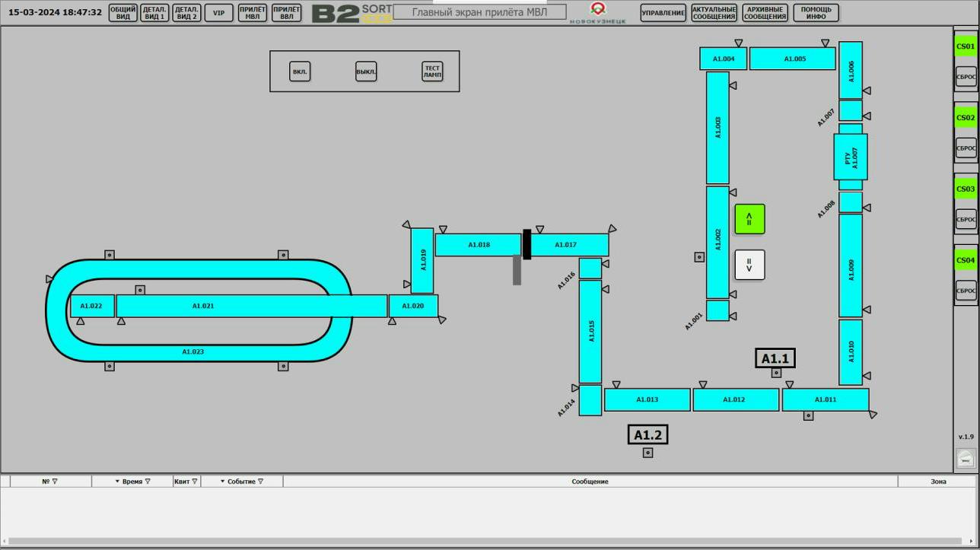Open the Квит column filter

tap(195, 482)
